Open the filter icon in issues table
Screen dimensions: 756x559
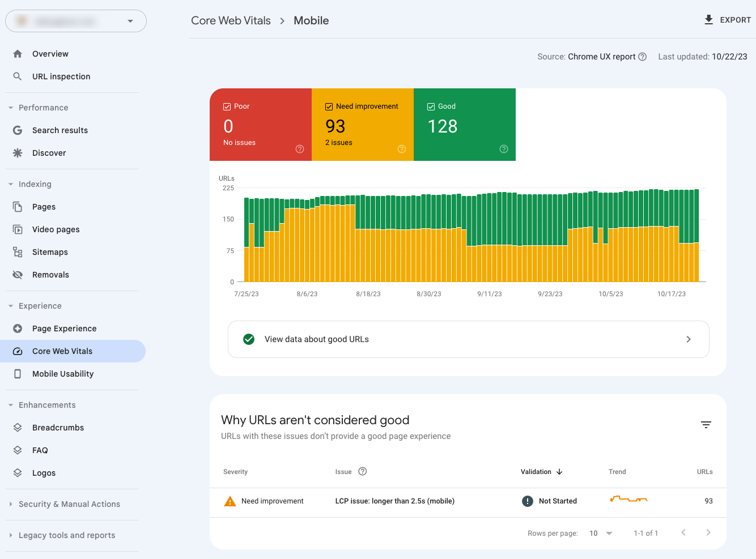(x=706, y=425)
